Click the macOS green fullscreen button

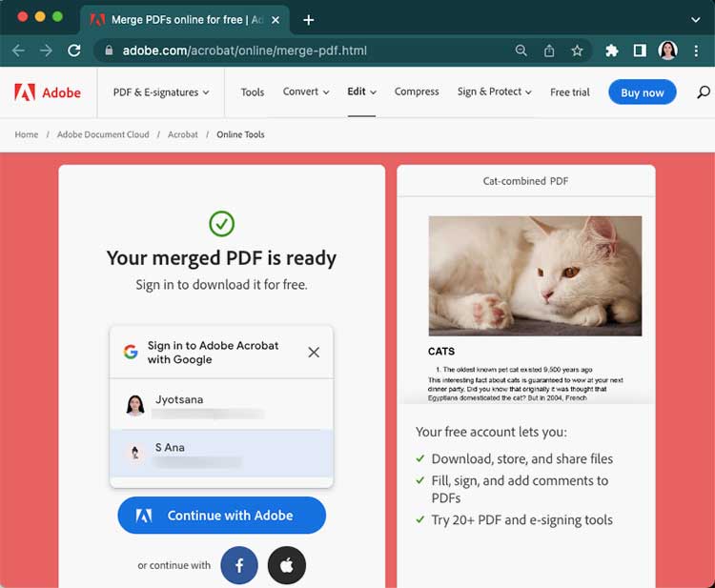point(57,17)
